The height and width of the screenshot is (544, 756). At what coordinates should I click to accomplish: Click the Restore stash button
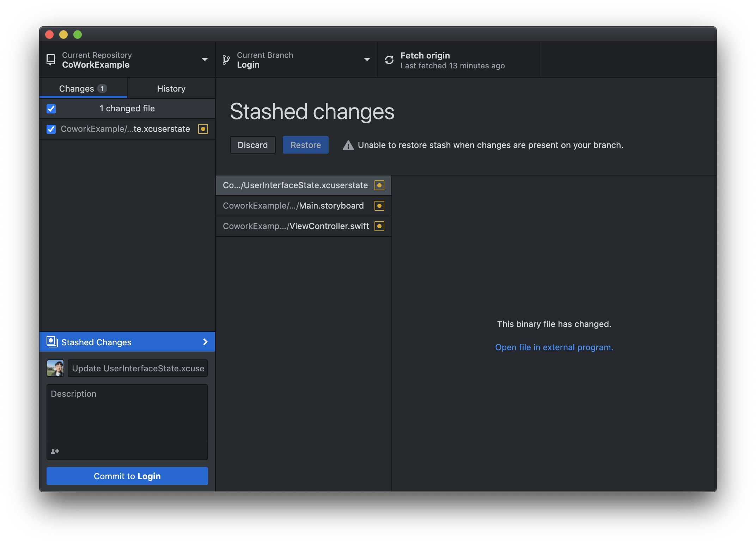(x=305, y=145)
